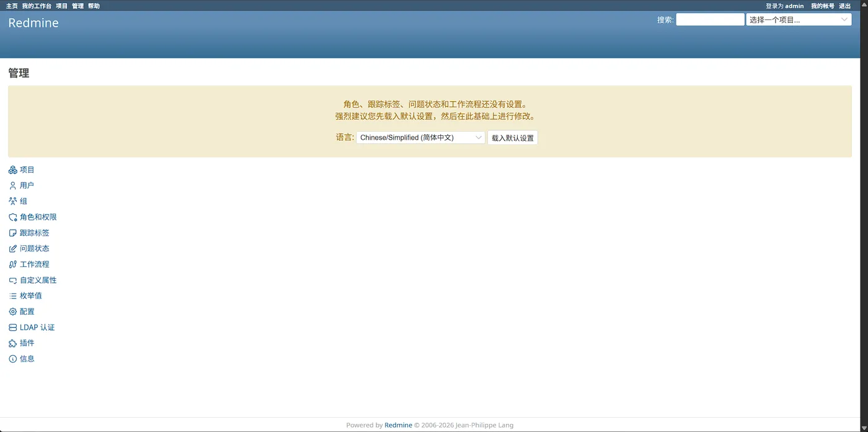Open the 问题状态 link
The image size is (868, 432).
pyautogui.click(x=34, y=248)
